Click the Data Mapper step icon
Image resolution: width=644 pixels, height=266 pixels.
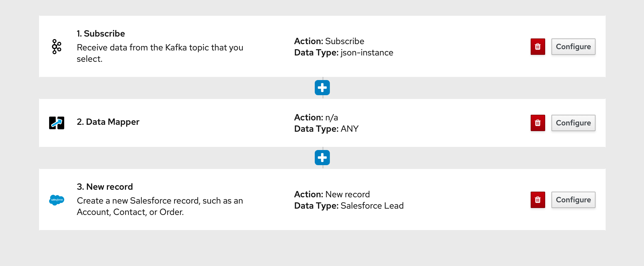[x=57, y=123]
